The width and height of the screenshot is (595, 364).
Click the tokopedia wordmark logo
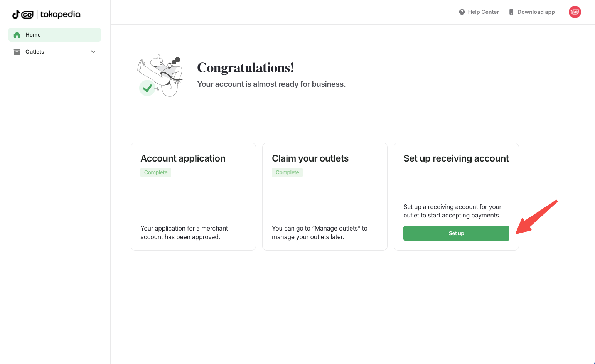61,15
